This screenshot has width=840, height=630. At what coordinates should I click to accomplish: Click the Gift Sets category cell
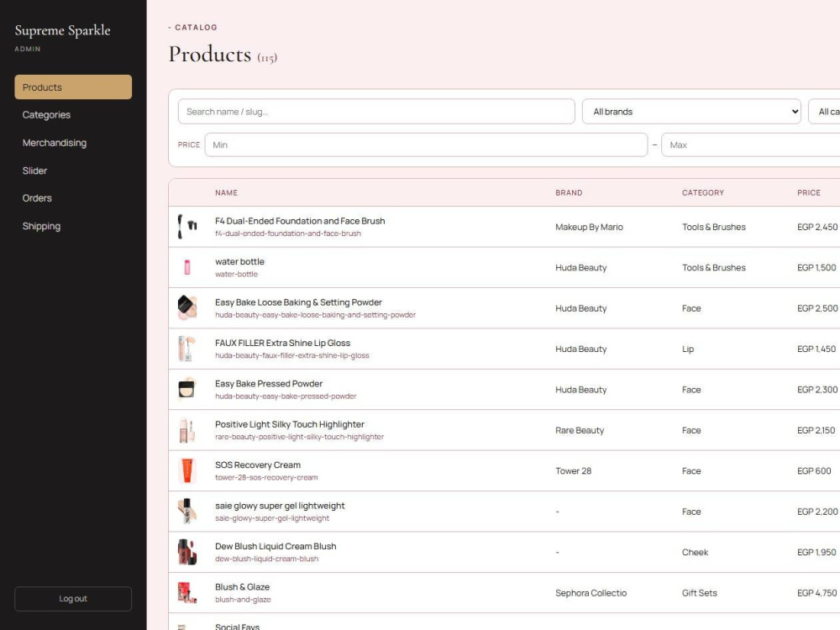point(699,593)
